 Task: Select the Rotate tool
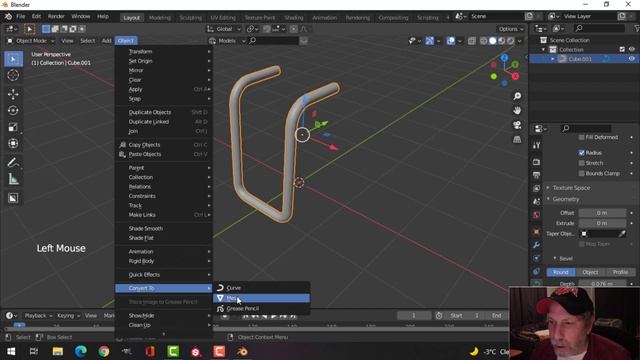click(13, 111)
